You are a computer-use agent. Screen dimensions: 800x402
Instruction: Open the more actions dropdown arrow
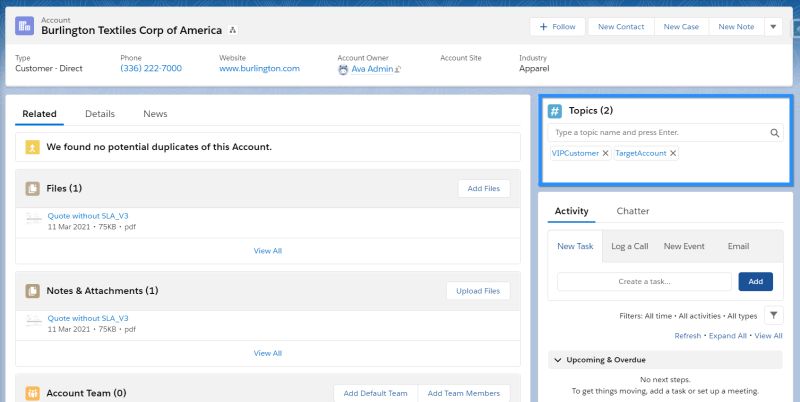tap(773, 27)
